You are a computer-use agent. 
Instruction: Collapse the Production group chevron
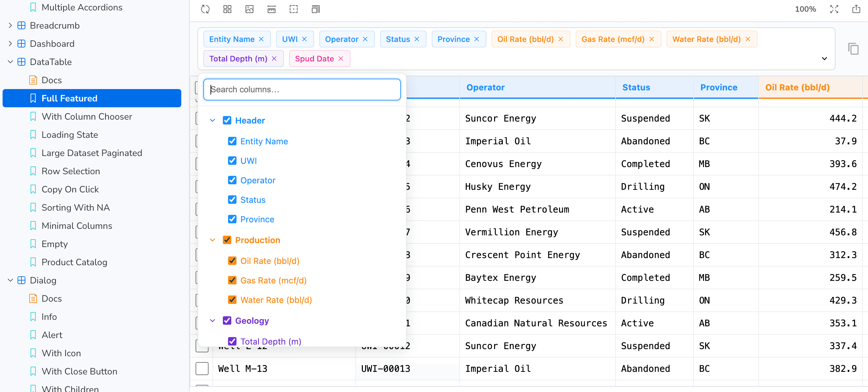coord(212,240)
